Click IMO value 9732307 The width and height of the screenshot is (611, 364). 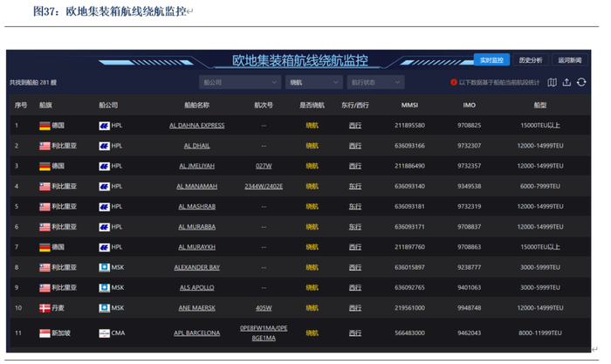[x=470, y=146]
